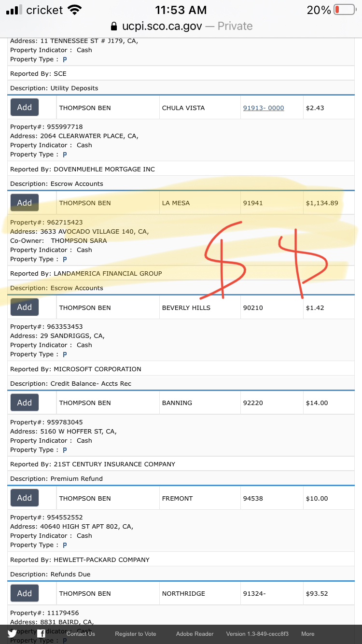Screen dimensions: 362x644
Task: Tap Property Type P for 40640 High St
Action: (x=65, y=545)
